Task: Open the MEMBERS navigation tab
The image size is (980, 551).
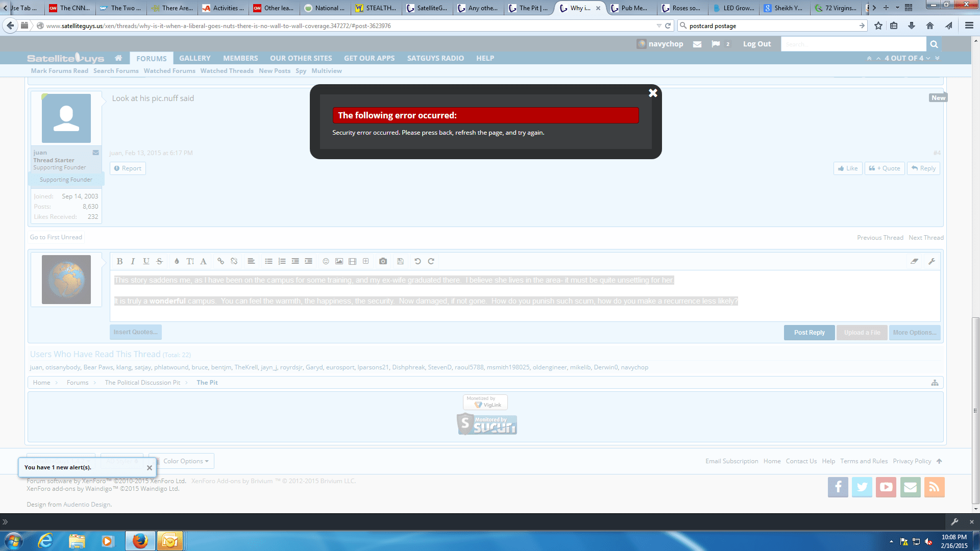Action: click(240, 58)
